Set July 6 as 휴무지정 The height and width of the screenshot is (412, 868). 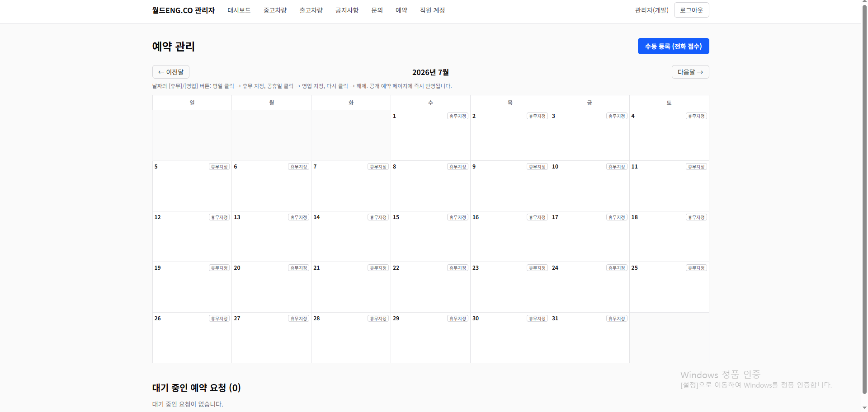298,167
